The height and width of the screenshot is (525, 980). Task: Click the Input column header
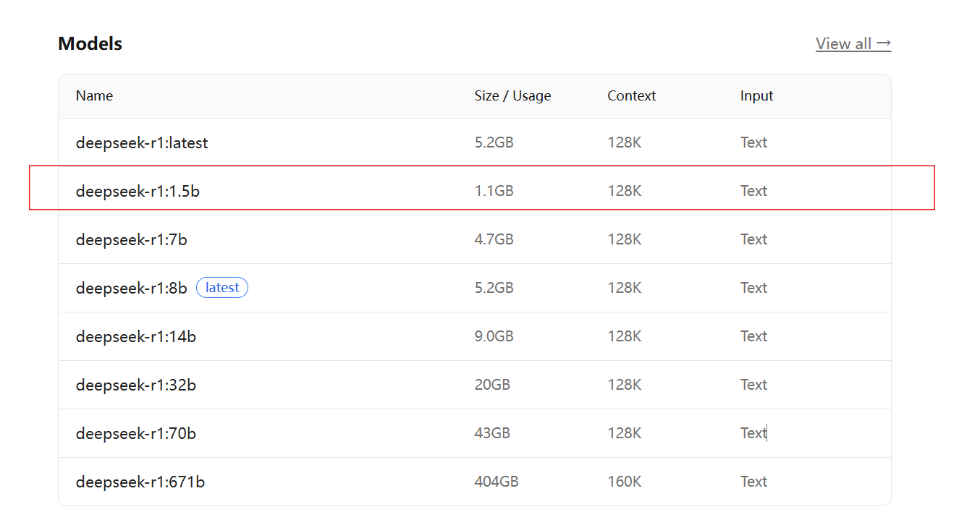(756, 95)
